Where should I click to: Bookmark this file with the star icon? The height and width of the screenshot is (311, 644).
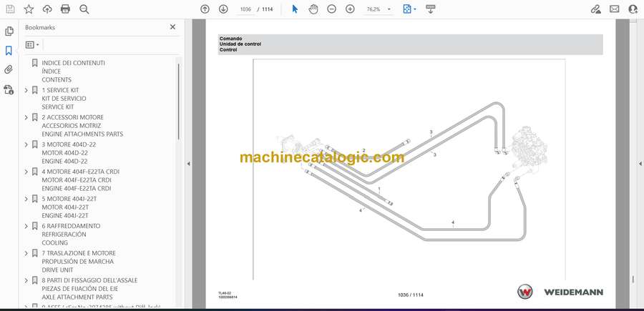[29, 9]
